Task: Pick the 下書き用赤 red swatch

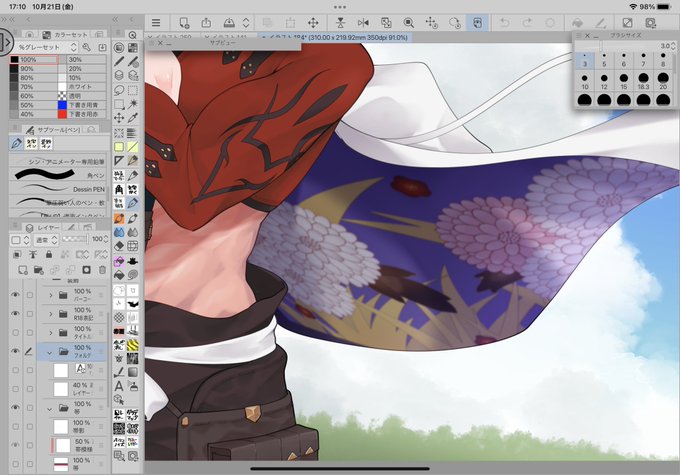Action: pyautogui.click(x=82, y=114)
